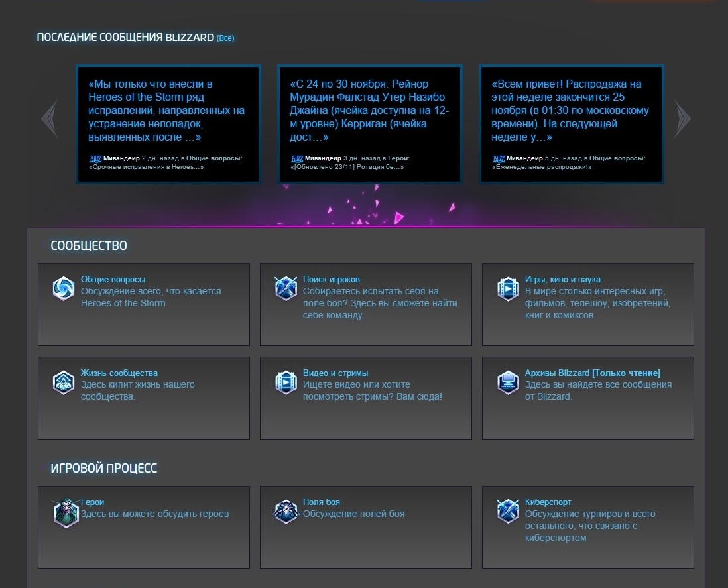The height and width of the screenshot is (588, 728).
Task: Select the Видео и стримы play icon
Action: point(285,382)
